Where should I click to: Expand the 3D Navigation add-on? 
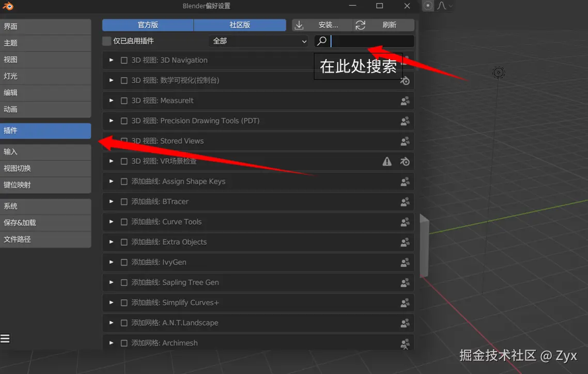pos(112,60)
